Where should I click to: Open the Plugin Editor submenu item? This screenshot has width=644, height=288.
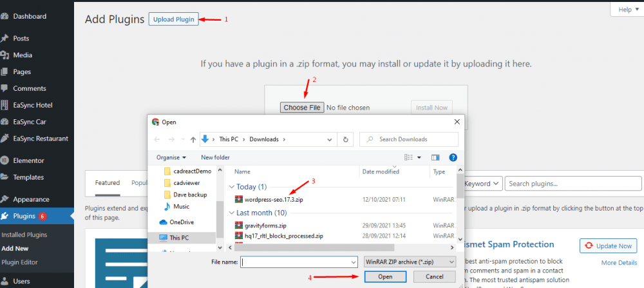point(20,262)
